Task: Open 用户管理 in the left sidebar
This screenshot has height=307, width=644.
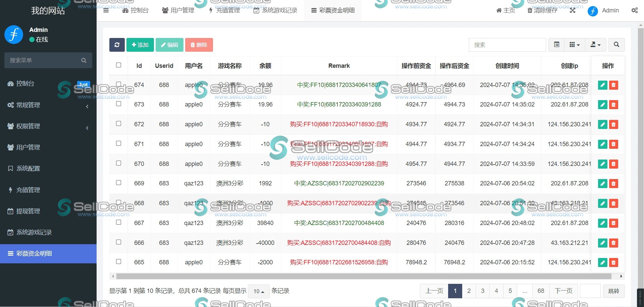Action: (x=28, y=147)
